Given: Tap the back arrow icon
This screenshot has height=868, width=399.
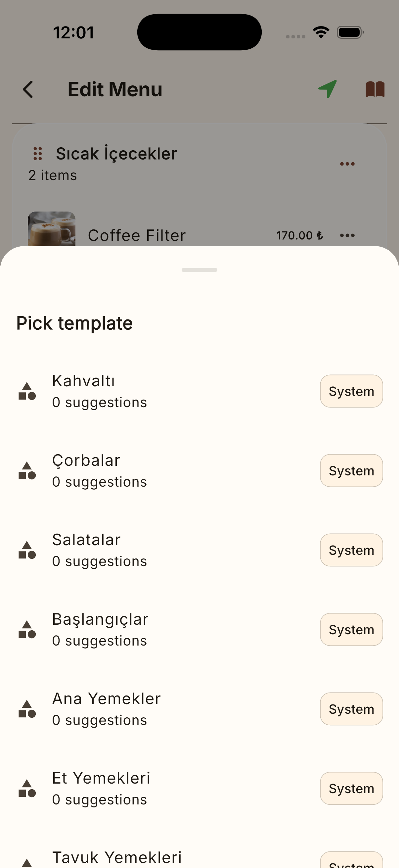Looking at the screenshot, I should 28,89.
